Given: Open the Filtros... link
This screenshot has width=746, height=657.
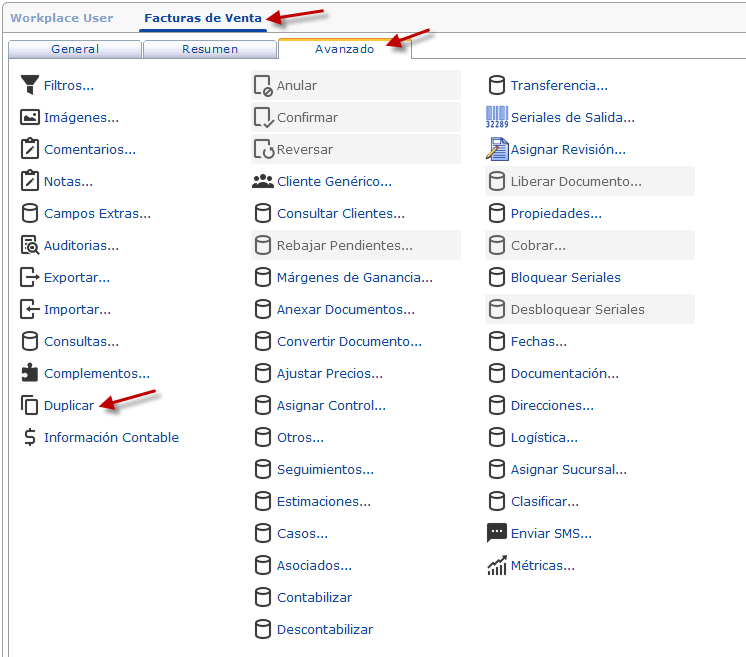Looking at the screenshot, I should [x=69, y=86].
